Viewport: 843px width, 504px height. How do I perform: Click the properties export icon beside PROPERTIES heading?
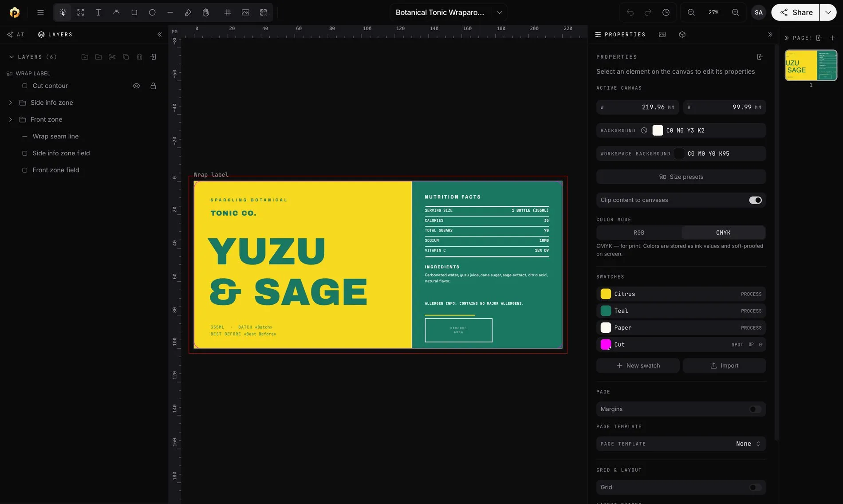pyautogui.click(x=760, y=57)
